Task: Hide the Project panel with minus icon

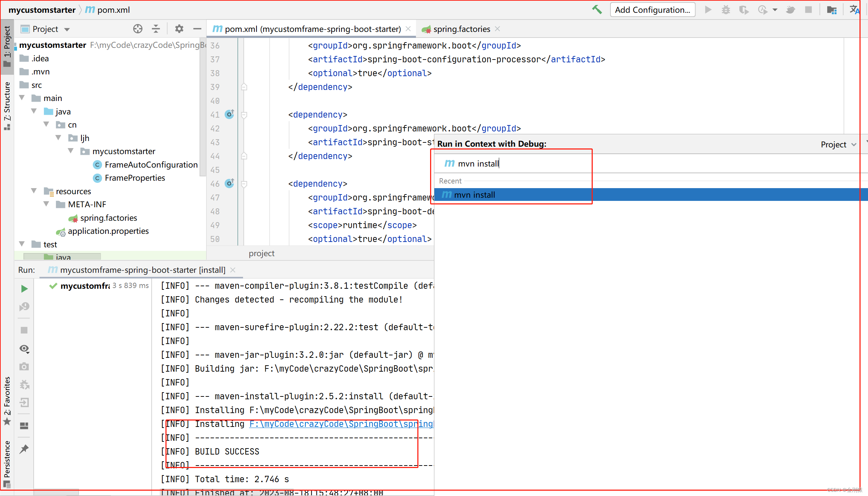Action: tap(197, 29)
